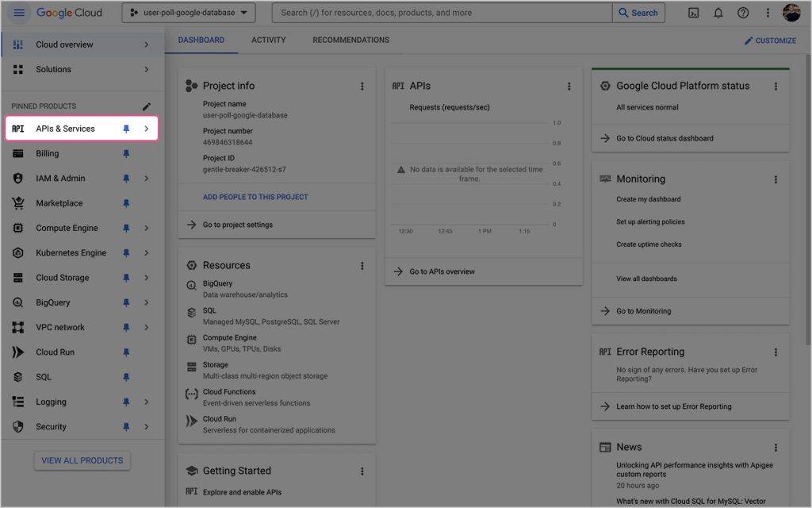
Task: Switch to the Activity tab
Action: tap(268, 40)
